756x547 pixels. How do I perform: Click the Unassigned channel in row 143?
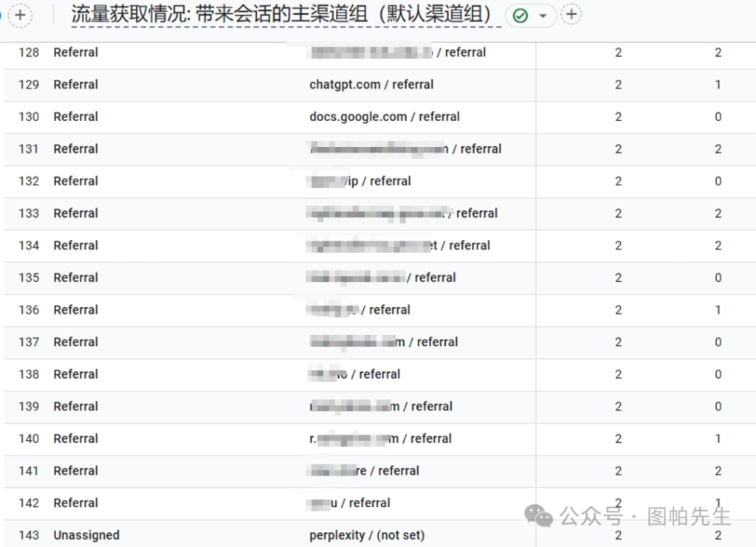point(86,535)
